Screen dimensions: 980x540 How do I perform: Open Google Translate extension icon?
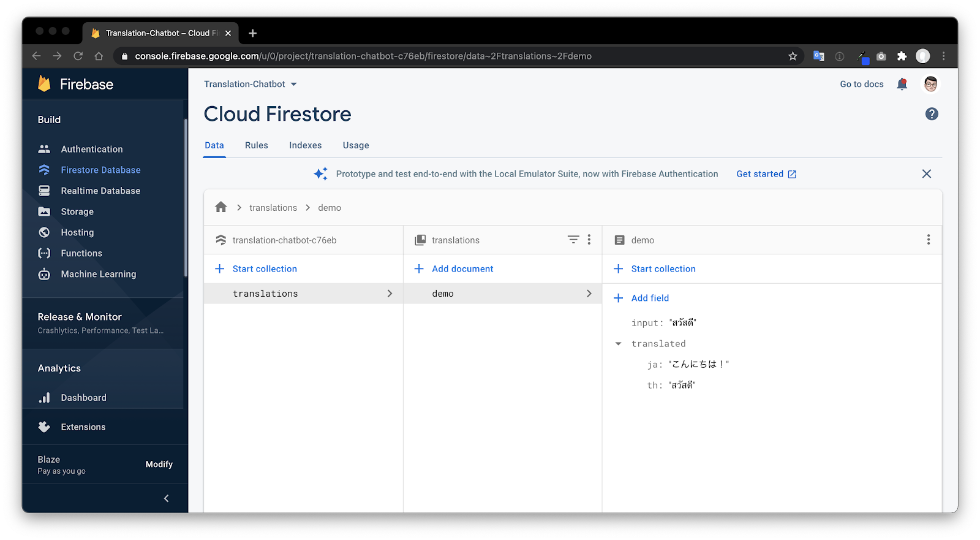click(818, 56)
